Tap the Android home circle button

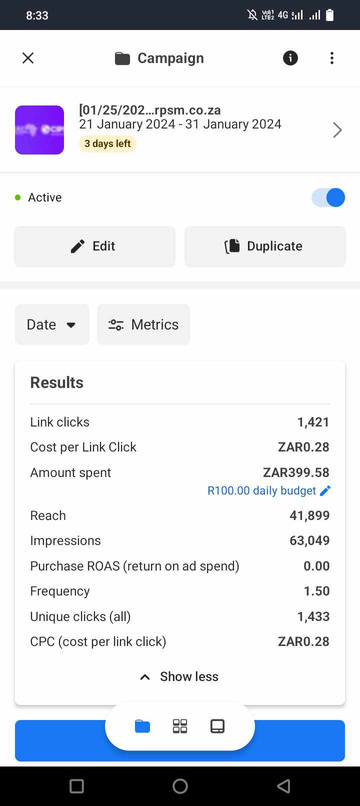pyautogui.click(x=180, y=786)
